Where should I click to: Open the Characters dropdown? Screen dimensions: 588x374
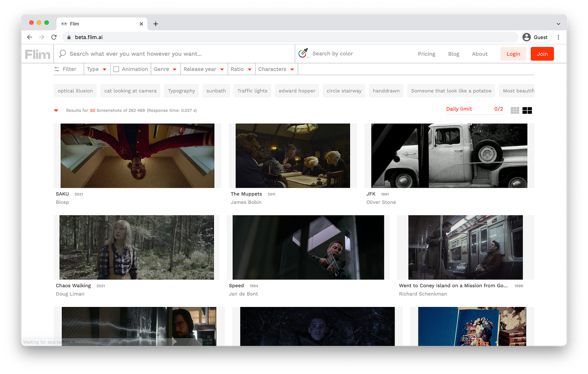(276, 69)
